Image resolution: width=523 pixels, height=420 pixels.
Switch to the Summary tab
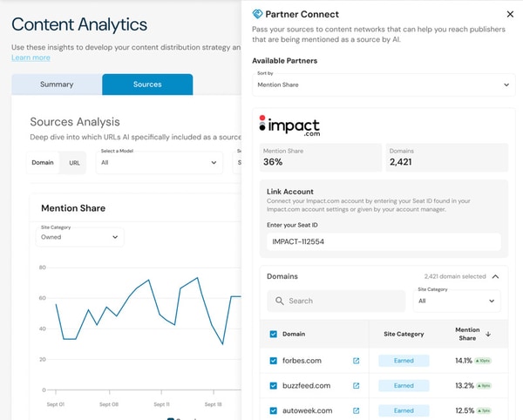click(57, 85)
